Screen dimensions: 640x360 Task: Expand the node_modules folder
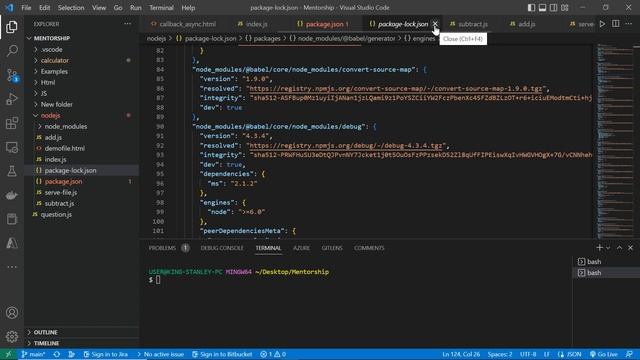point(82,127)
